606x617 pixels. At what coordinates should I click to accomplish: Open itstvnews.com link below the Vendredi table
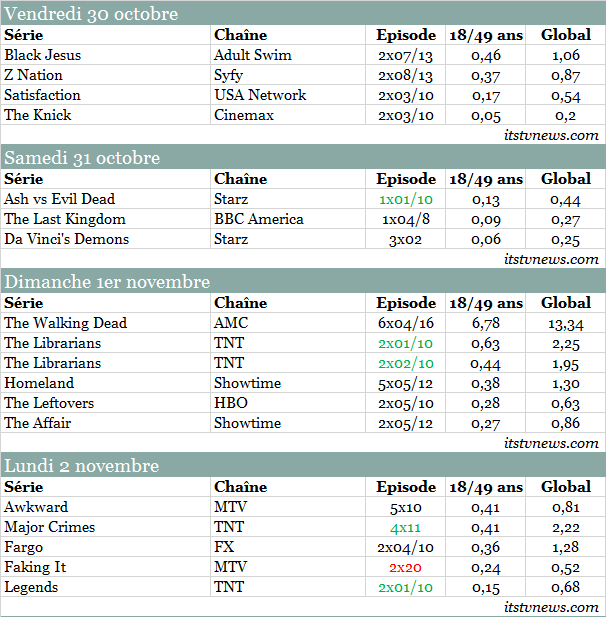coord(551,135)
